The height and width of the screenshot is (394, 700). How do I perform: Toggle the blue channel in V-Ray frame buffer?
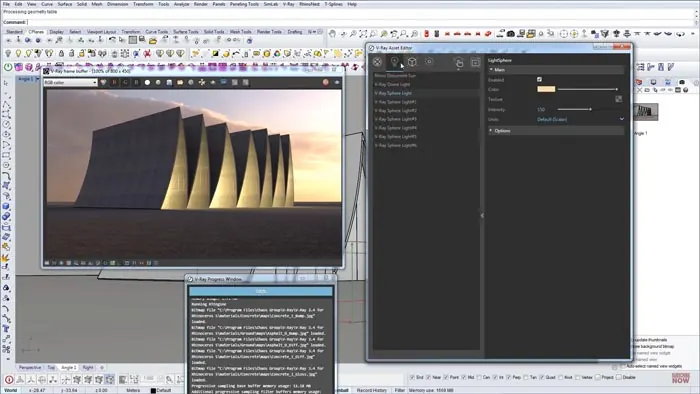(x=136, y=83)
